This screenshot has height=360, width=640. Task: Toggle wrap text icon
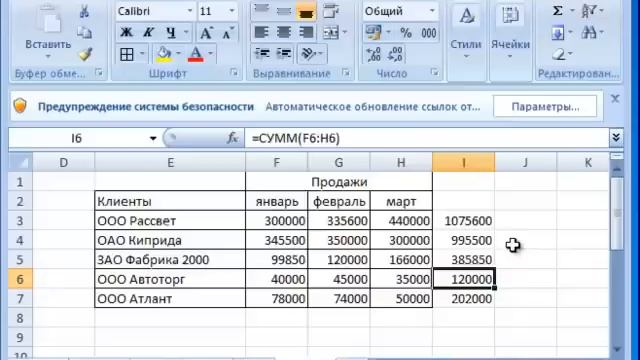tap(331, 11)
